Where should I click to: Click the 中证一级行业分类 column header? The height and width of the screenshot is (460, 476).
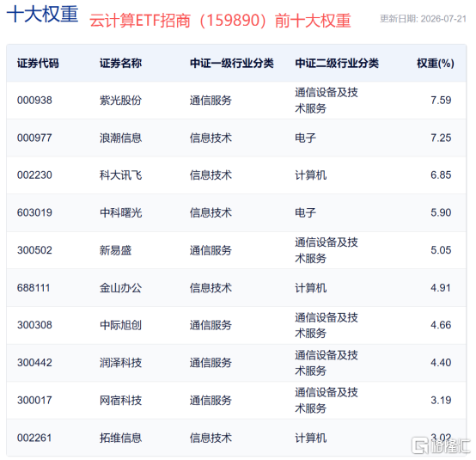coord(232,64)
